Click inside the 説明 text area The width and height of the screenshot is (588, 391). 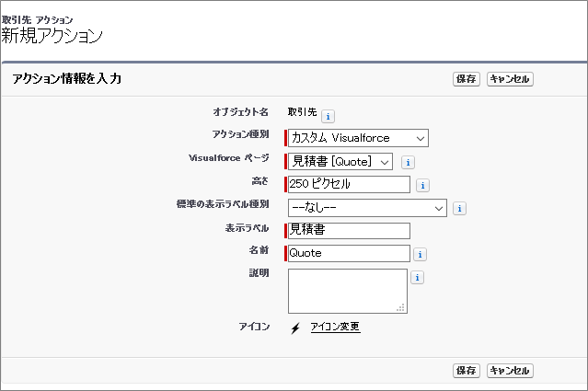[347, 290]
